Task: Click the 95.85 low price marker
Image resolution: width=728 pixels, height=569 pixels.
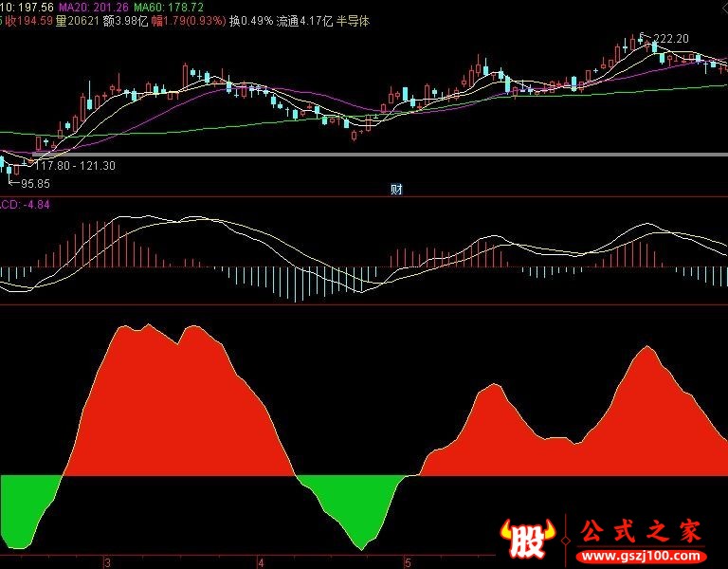Action: tap(35, 183)
